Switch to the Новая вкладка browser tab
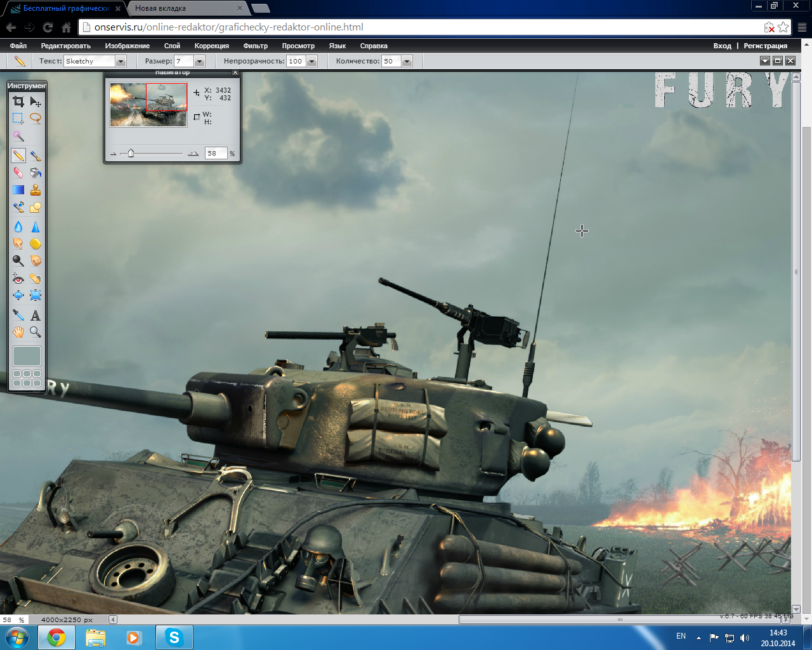 [x=186, y=8]
